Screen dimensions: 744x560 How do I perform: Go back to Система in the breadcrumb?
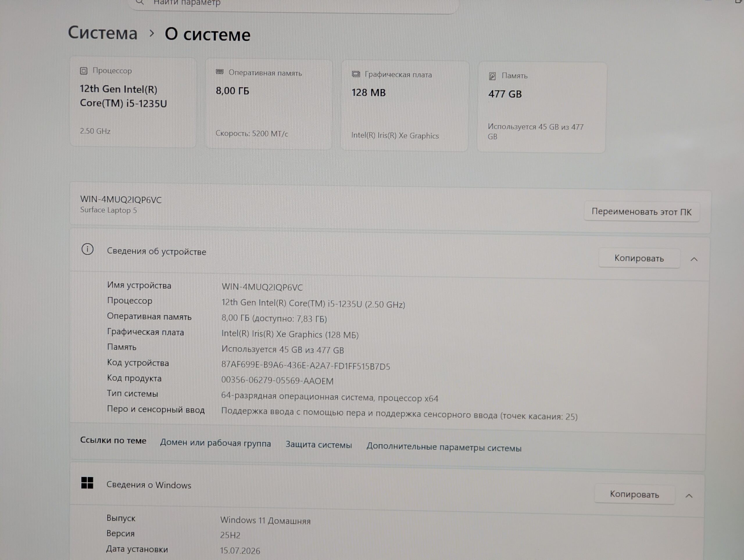pos(103,33)
